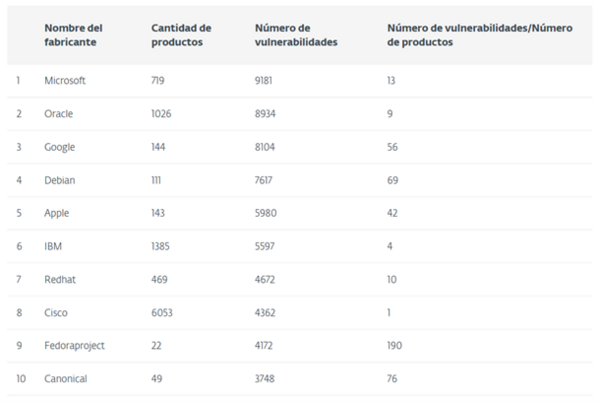This screenshot has width=600, height=402.
Task: Select Fedoraproject's ratio value 190
Action: coord(395,346)
